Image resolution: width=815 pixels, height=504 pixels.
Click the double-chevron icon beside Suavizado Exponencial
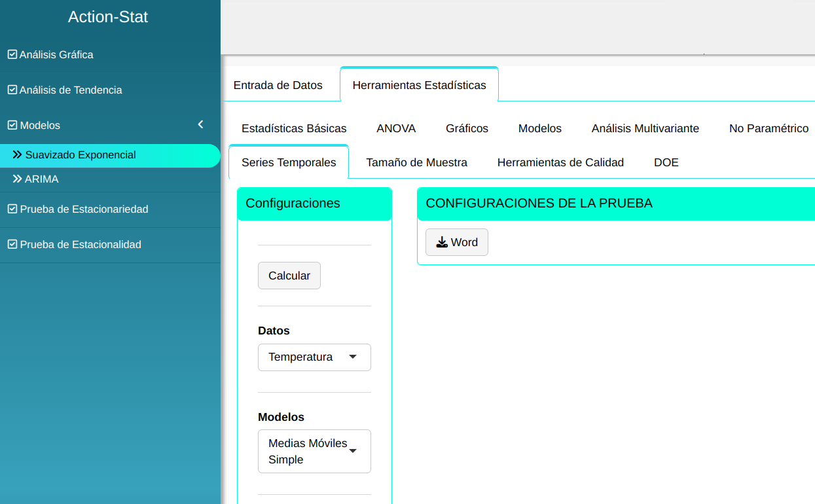[x=18, y=155]
